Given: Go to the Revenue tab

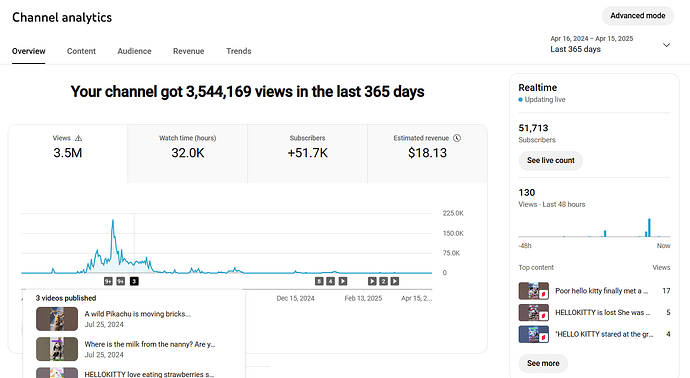Looking at the screenshot, I should pyautogui.click(x=188, y=51).
